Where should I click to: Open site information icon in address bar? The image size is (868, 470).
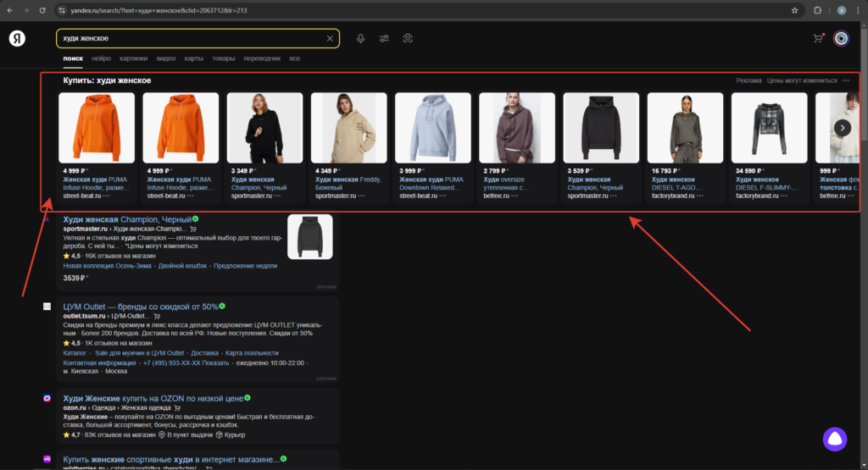62,10
